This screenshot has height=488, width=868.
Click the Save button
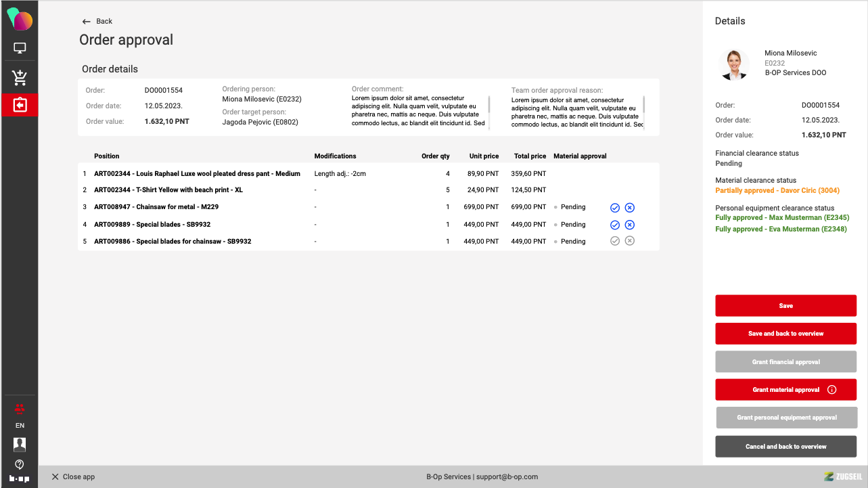785,306
